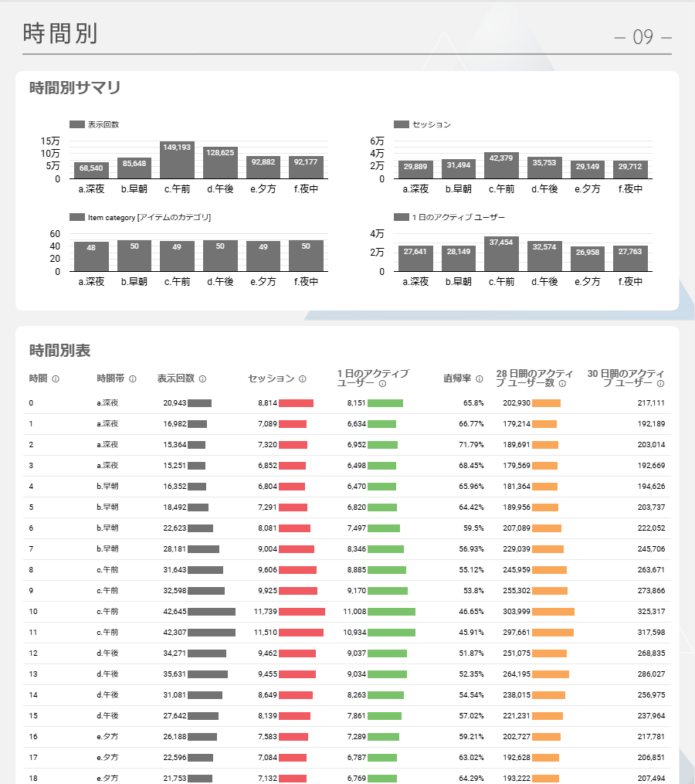Select the 37,454 bar in active users chart
The height and width of the screenshot is (784, 695).
(x=501, y=254)
